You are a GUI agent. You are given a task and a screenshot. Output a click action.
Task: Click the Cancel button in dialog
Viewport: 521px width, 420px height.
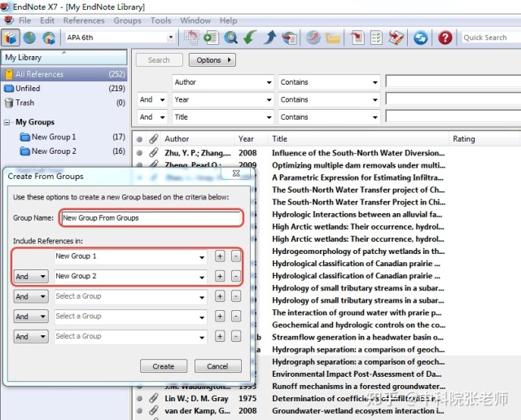[x=217, y=366]
